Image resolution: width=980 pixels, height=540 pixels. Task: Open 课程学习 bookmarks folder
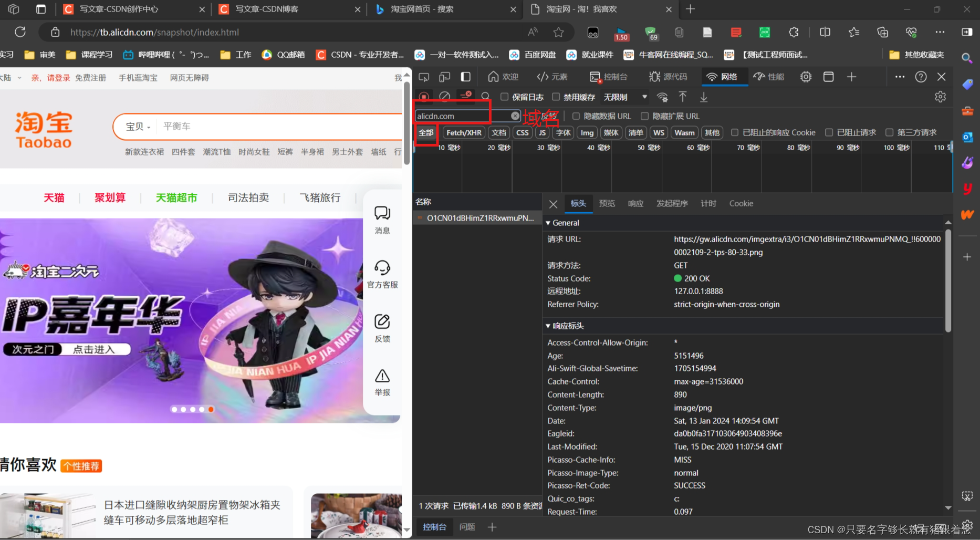[x=89, y=55]
